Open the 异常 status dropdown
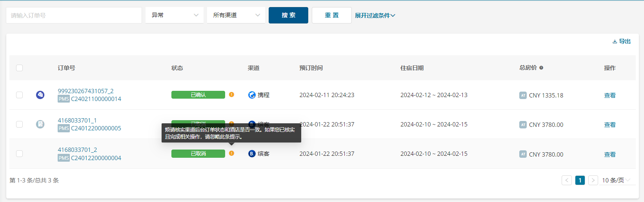Screen dimensions: 644x202 coord(175,15)
